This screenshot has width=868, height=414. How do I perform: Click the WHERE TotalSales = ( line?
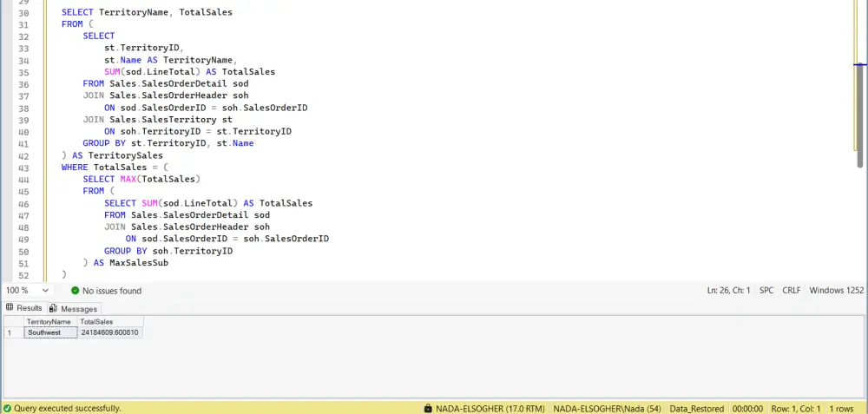point(115,168)
